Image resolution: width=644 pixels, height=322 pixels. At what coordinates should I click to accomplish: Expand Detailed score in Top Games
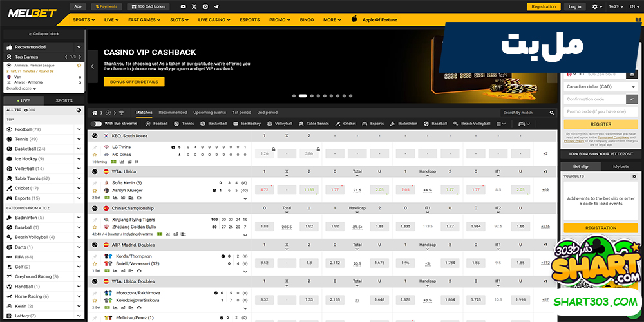click(21, 88)
